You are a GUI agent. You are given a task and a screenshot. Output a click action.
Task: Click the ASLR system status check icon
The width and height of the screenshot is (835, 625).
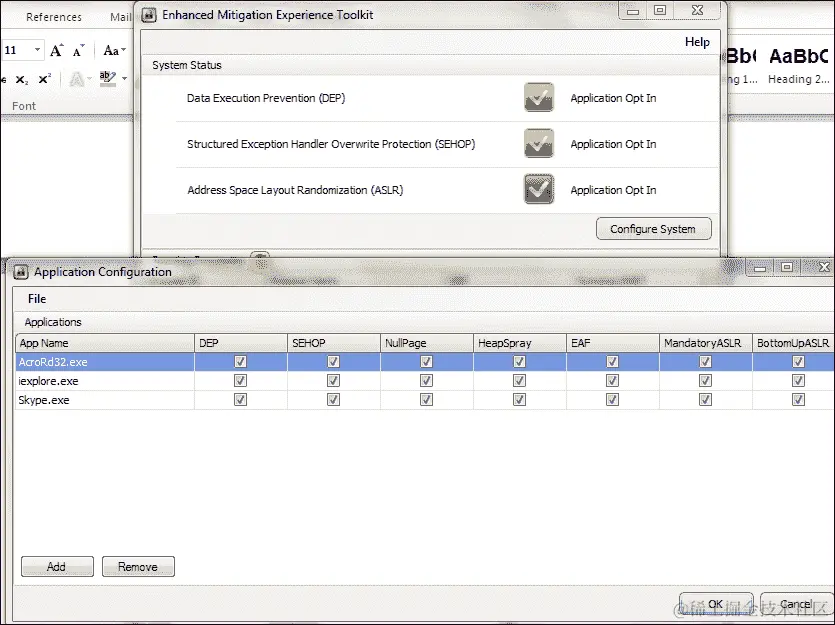coord(539,190)
